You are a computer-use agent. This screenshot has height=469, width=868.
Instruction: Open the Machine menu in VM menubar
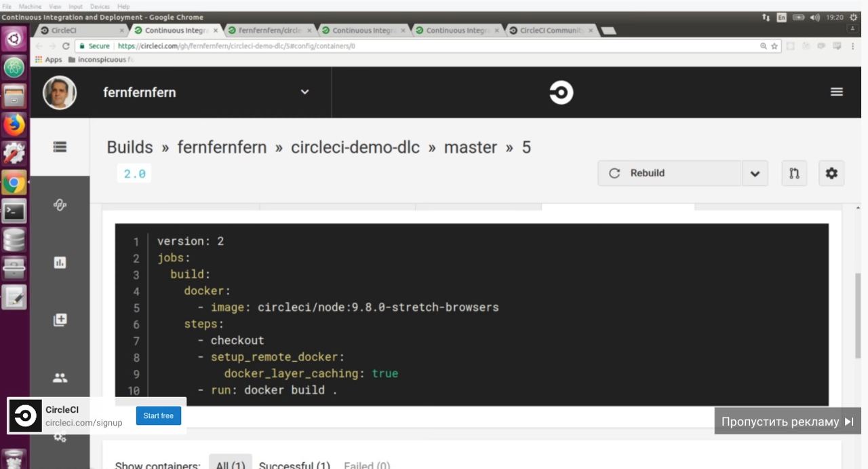click(x=30, y=6)
